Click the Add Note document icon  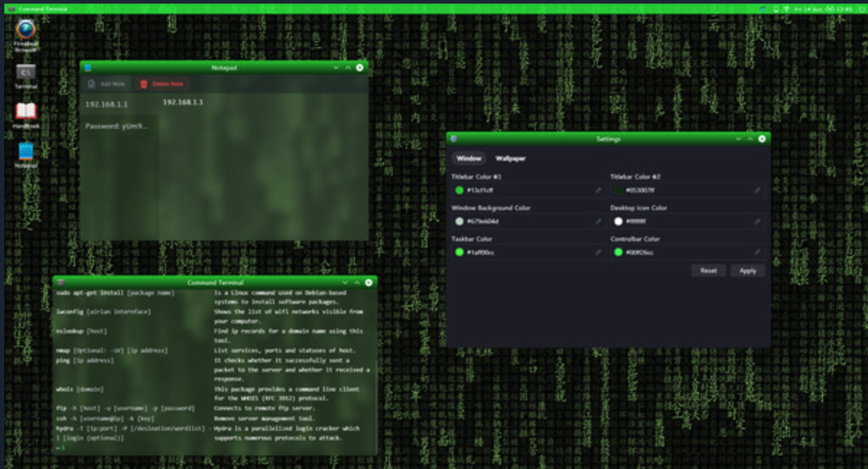[x=92, y=84]
